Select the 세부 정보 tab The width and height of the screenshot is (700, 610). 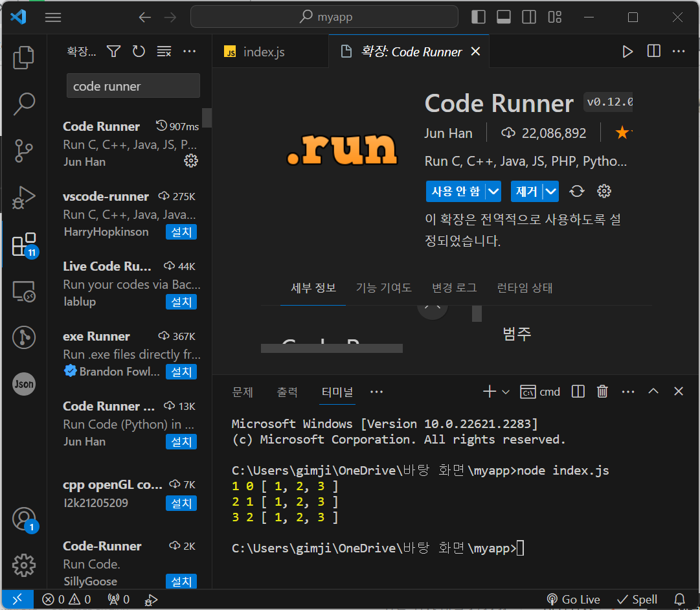pyautogui.click(x=313, y=288)
